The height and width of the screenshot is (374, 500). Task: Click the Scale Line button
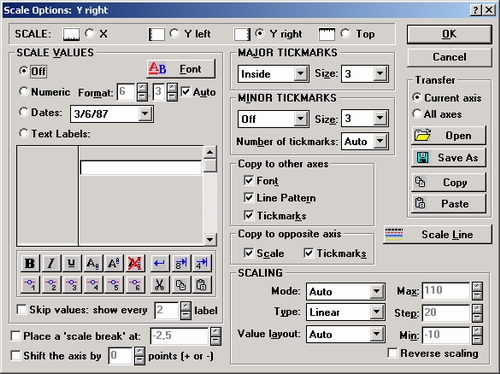click(x=437, y=234)
